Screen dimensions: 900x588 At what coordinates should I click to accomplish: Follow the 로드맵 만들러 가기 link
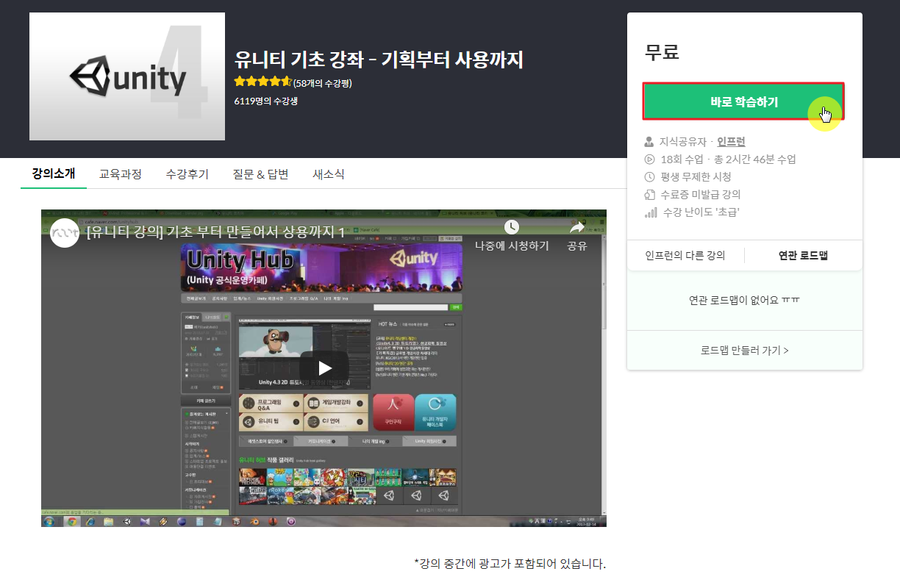744,350
